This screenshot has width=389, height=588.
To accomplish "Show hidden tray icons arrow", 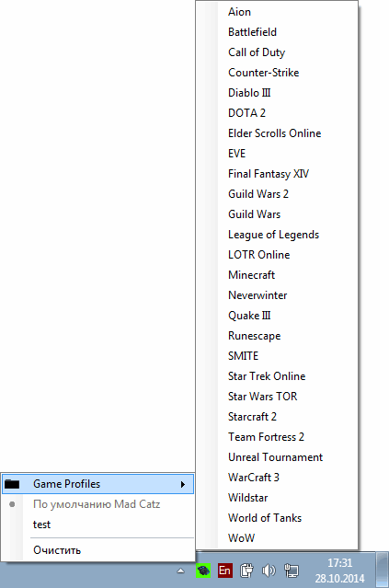I will point(180,571).
